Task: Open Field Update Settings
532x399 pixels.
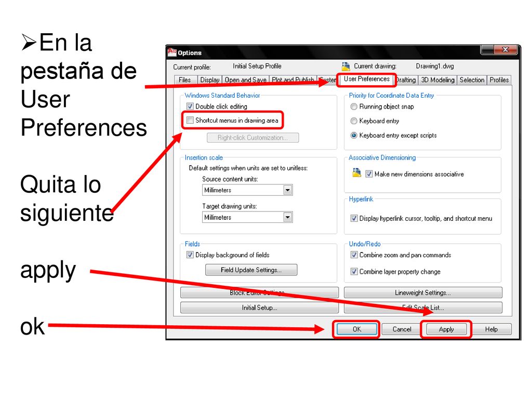Action: pos(251,270)
